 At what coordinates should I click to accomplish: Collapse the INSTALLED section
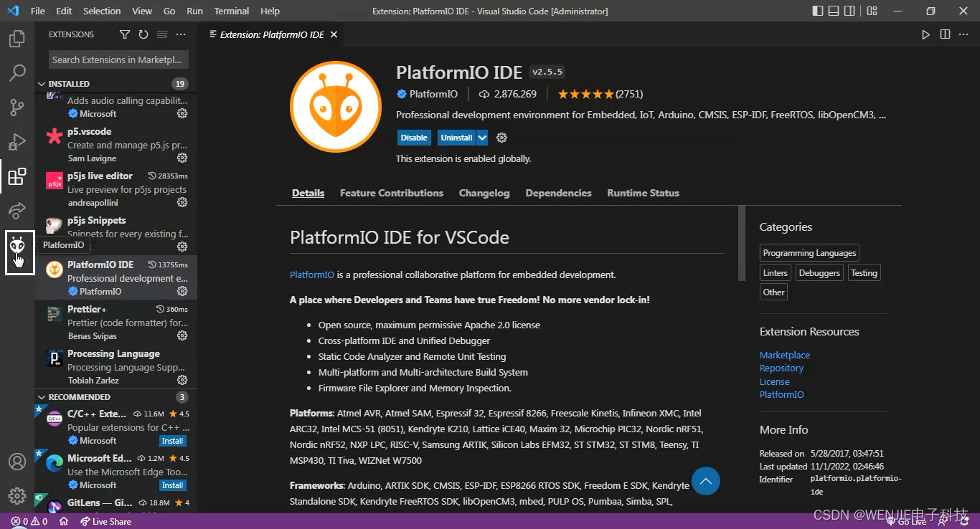click(42, 84)
